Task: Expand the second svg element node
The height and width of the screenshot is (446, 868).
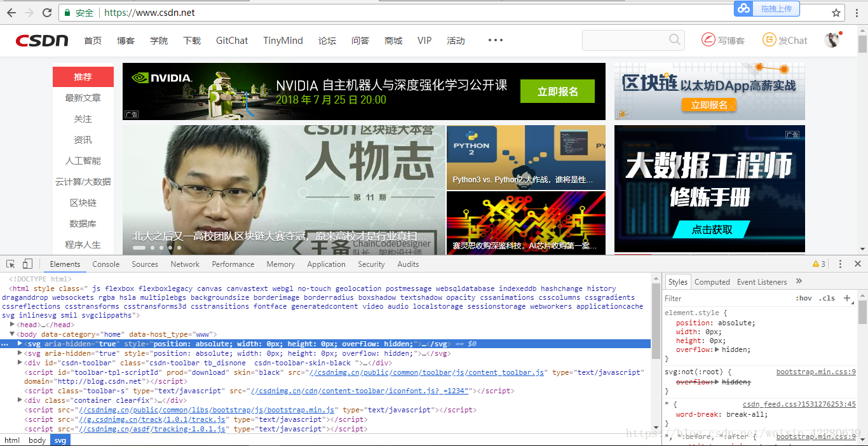Action: click(20, 353)
